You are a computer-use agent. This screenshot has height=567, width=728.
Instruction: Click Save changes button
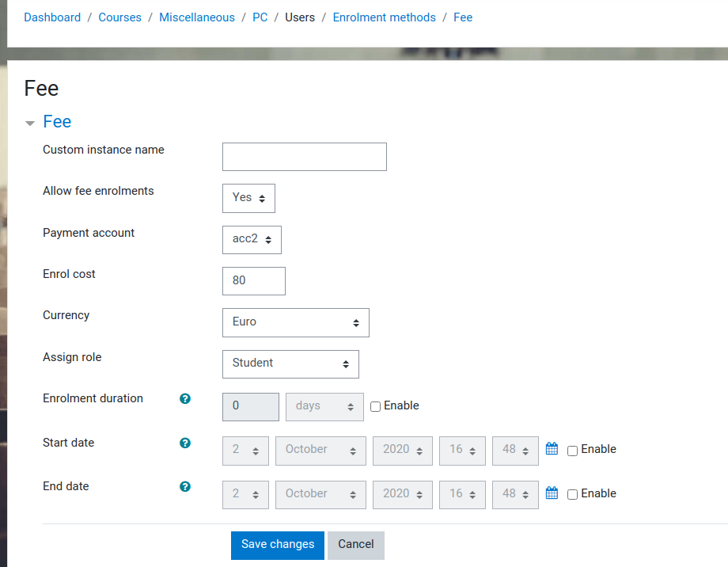pos(278,545)
